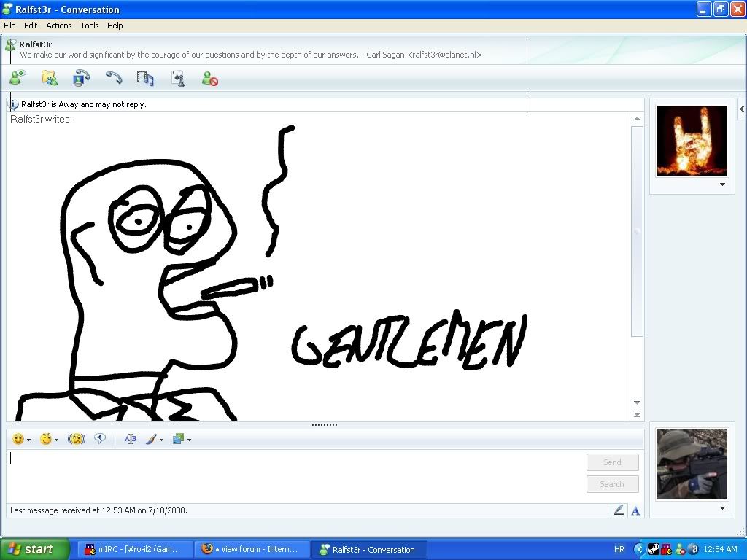Screen dimensions: 747x560
Task: Open the Tools menu
Action: [x=90, y=26]
